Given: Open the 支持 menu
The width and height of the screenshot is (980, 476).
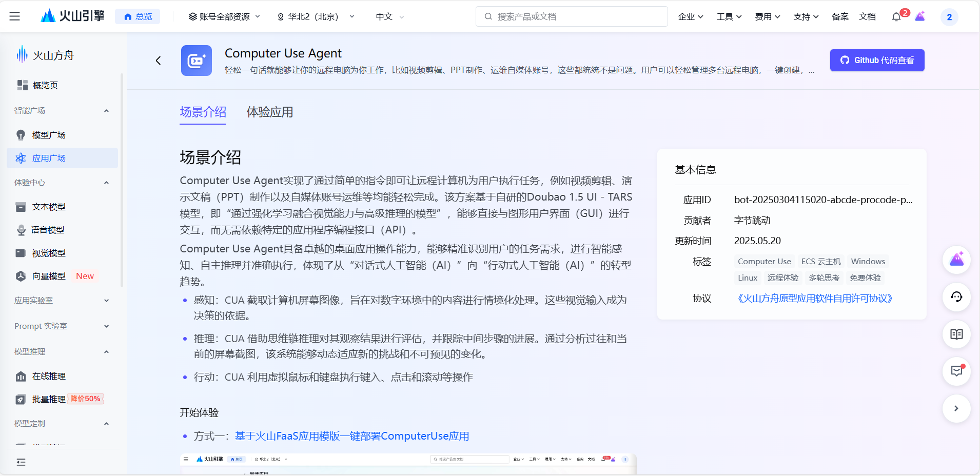Looking at the screenshot, I should click(x=806, y=16).
